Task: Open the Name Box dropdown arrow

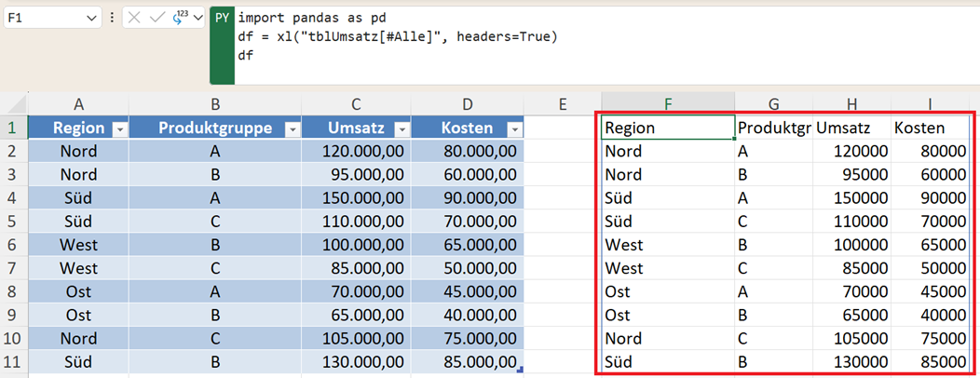Action: click(90, 19)
